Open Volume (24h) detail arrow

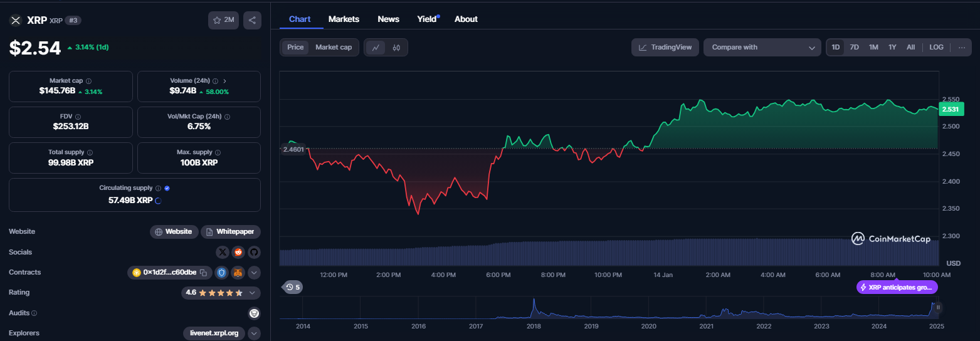(x=224, y=81)
